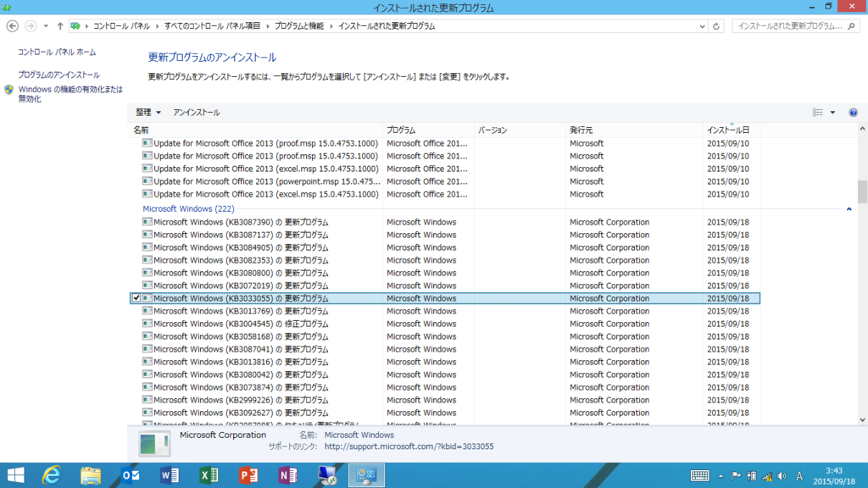The width and height of the screenshot is (868, 488).
Task: Click the KB3087390 row icon
Action: point(147,221)
